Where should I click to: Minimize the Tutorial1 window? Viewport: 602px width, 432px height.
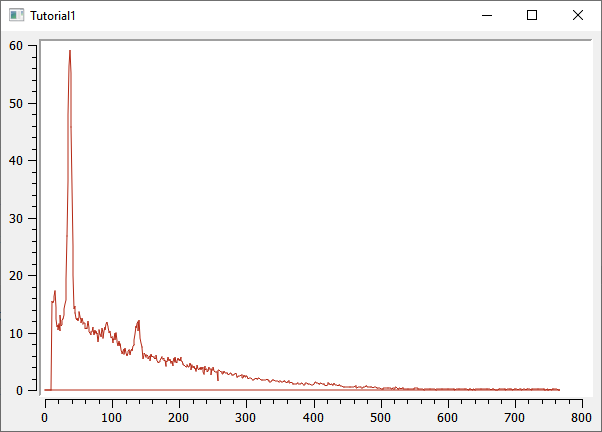coord(487,15)
